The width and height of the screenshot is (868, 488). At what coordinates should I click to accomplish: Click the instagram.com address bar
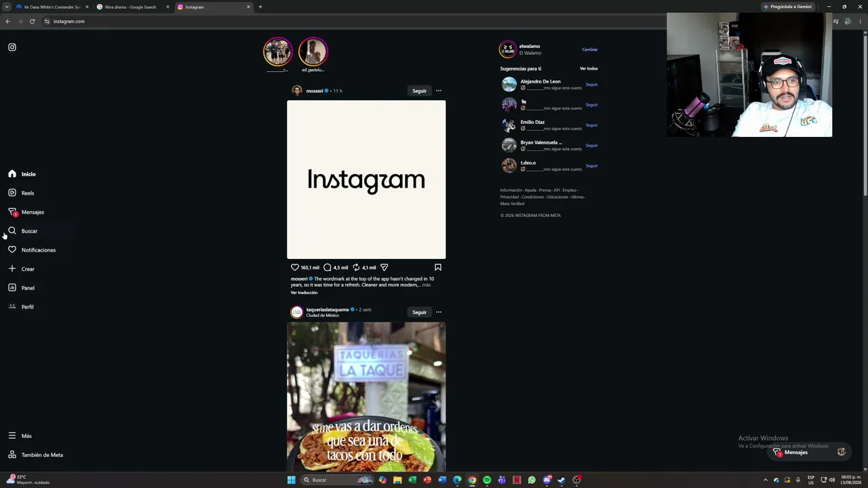click(x=353, y=21)
